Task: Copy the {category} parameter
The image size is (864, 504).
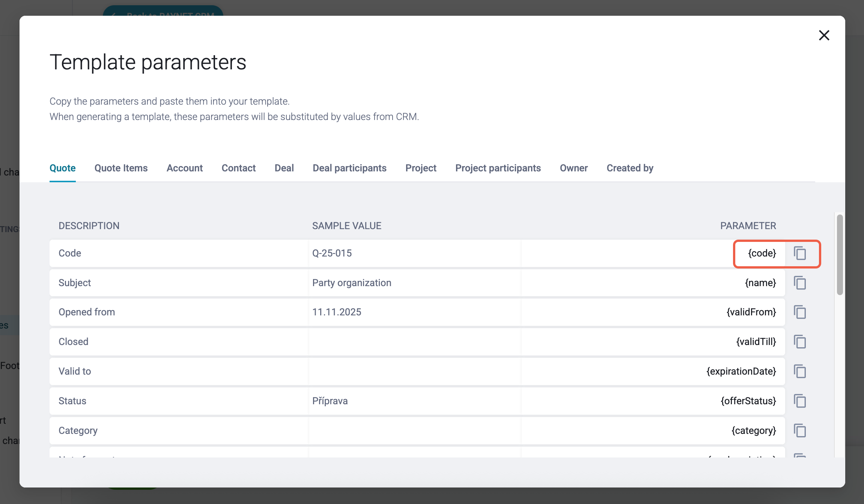Action: pos(800,431)
